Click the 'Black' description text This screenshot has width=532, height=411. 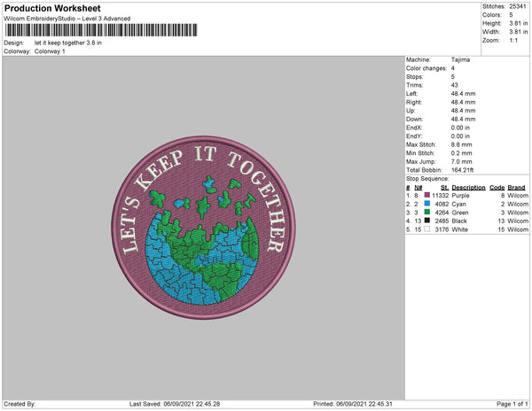tap(459, 221)
